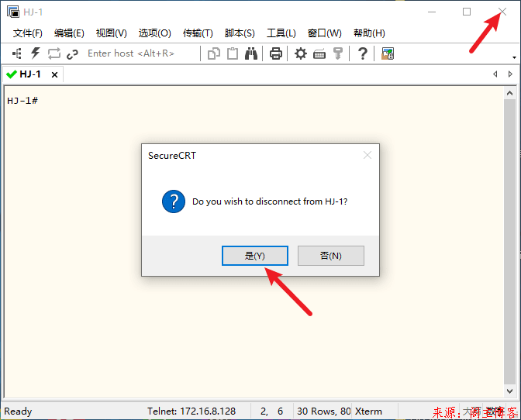Close the HJ-1 tab
The image size is (521, 420).
[x=54, y=75]
